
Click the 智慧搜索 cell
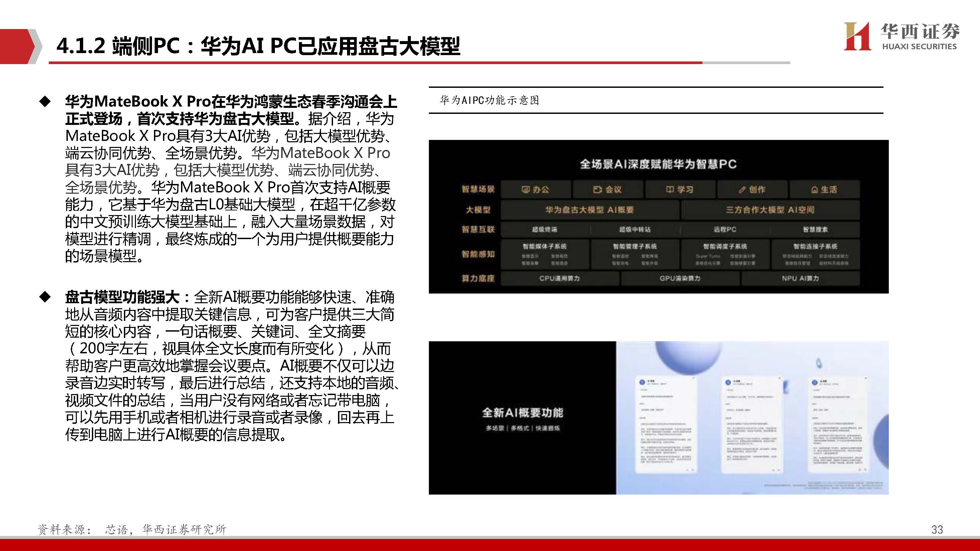815,229
